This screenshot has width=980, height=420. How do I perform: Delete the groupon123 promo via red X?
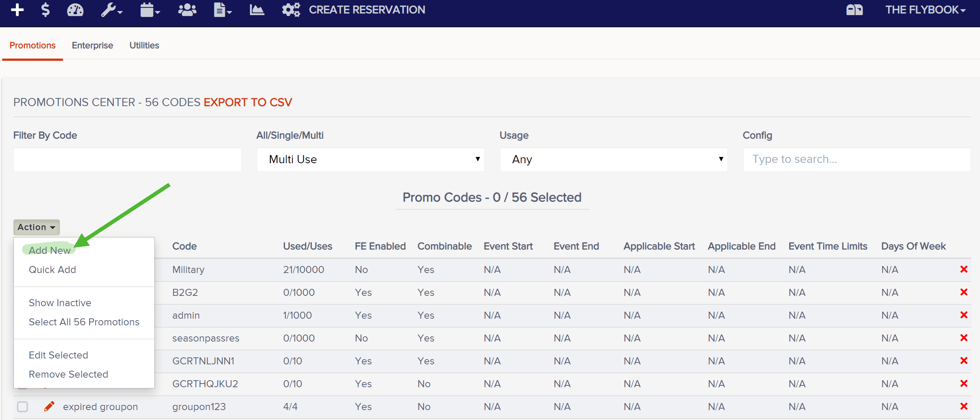pyautogui.click(x=964, y=406)
